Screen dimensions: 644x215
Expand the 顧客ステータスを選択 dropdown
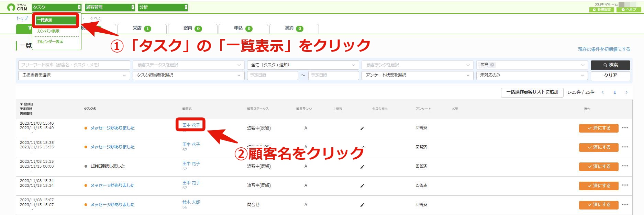tap(189, 65)
